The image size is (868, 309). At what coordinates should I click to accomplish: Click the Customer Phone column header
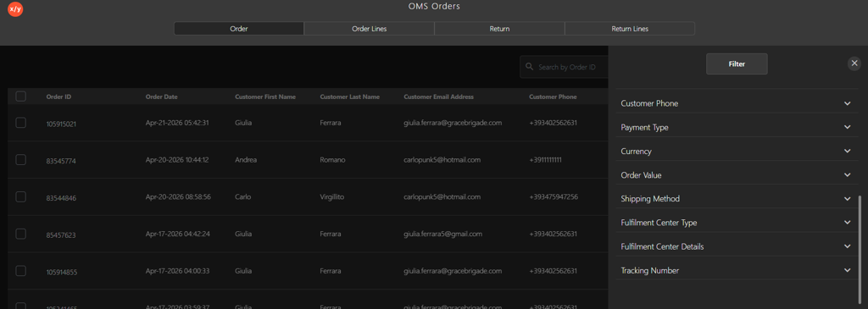(x=553, y=97)
